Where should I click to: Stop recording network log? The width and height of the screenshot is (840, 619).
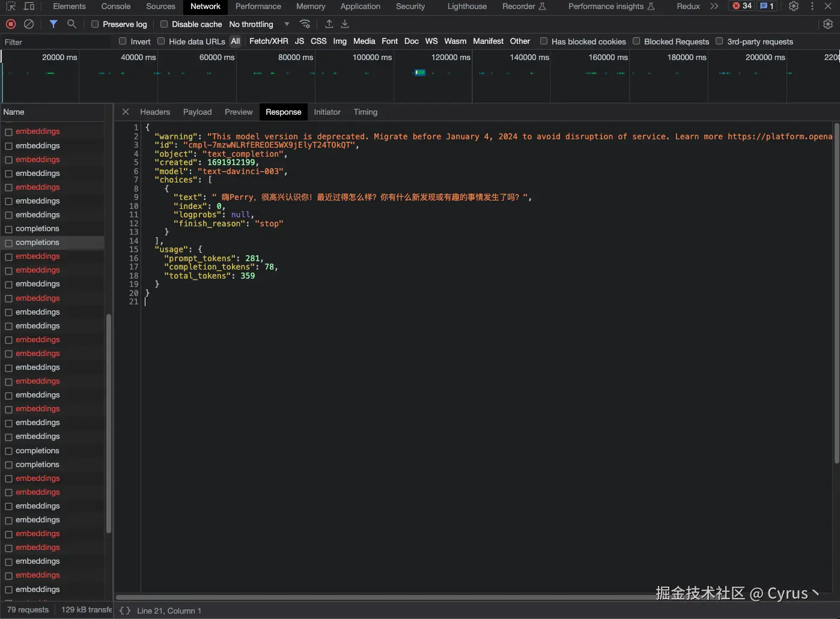pyautogui.click(x=11, y=24)
